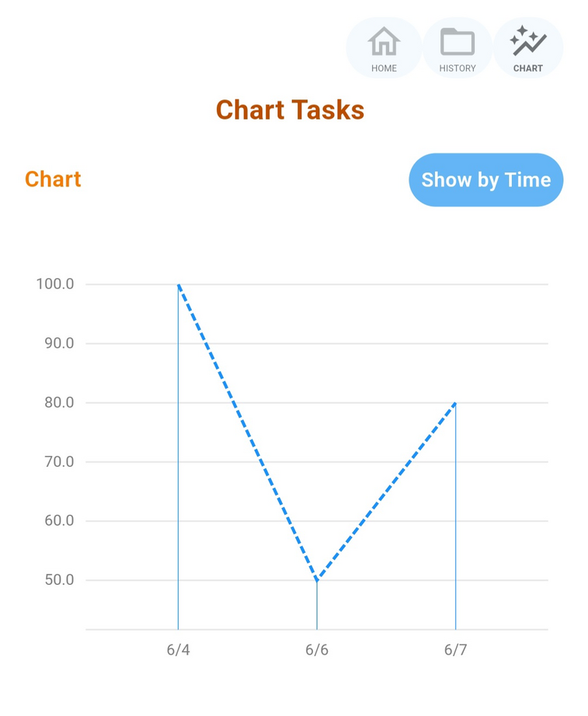The width and height of the screenshot is (588, 716).
Task: Click the 6/6 x-axis label
Action: (x=317, y=649)
